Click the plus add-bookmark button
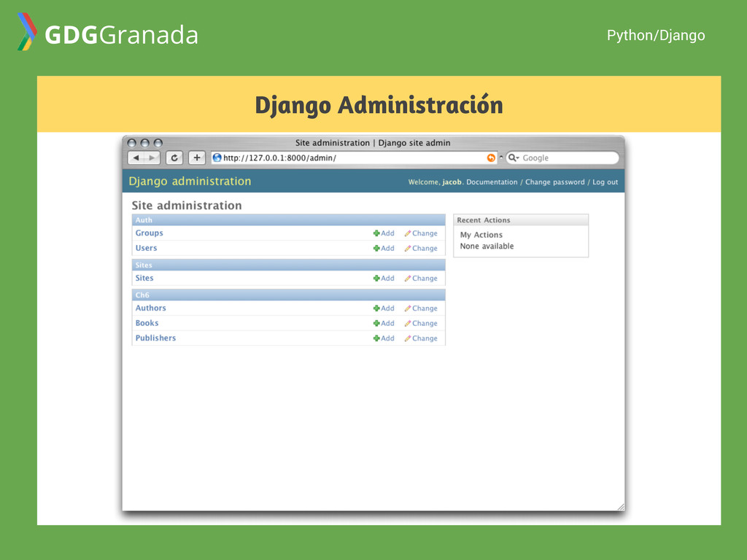 (197, 157)
